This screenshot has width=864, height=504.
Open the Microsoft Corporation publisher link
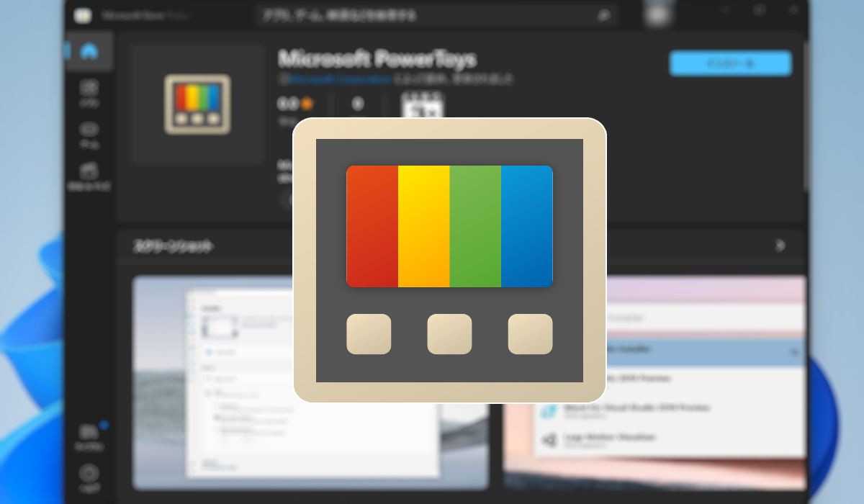click(x=341, y=78)
